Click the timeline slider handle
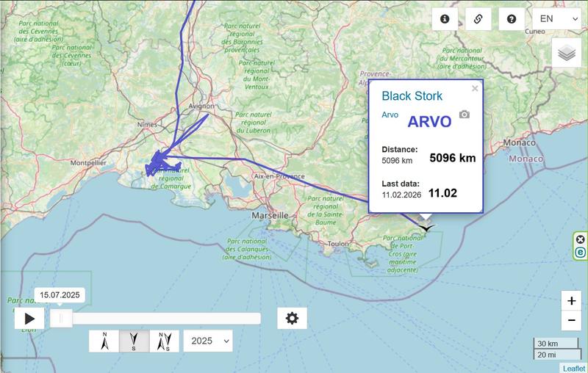 point(61,319)
